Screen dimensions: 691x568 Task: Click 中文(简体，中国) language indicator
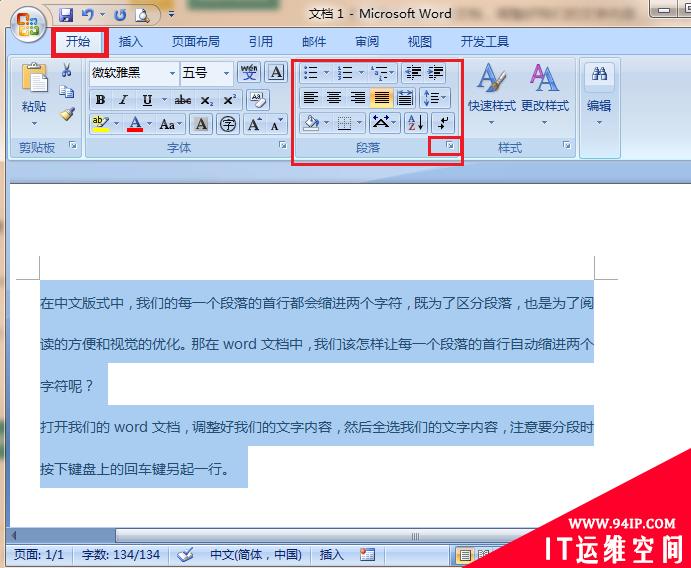256,554
